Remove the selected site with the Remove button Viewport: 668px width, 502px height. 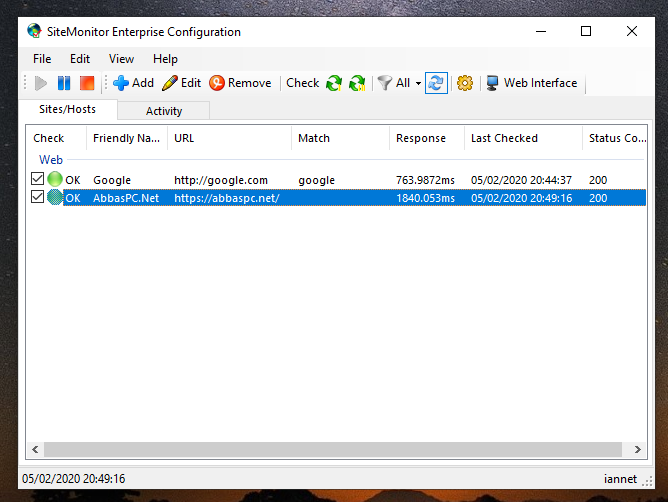(x=240, y=83)
